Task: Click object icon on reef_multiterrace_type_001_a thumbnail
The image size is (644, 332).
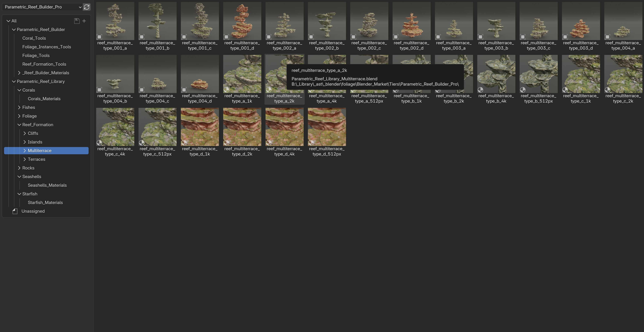Action: (x=99, y=37)
